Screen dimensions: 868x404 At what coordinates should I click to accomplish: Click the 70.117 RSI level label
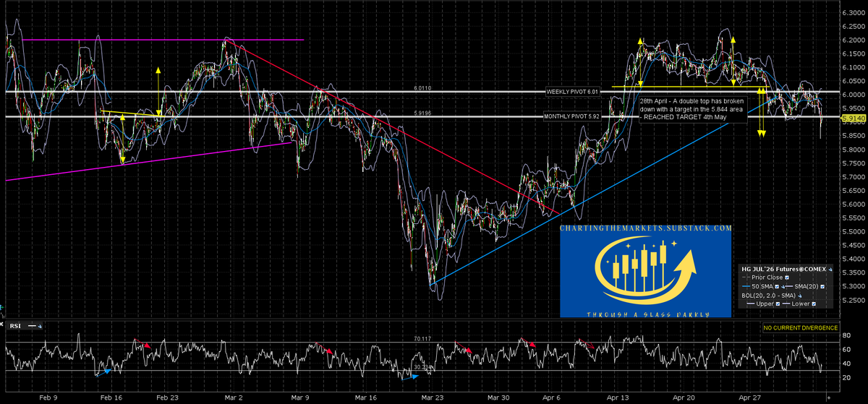[x=423, y=338]
